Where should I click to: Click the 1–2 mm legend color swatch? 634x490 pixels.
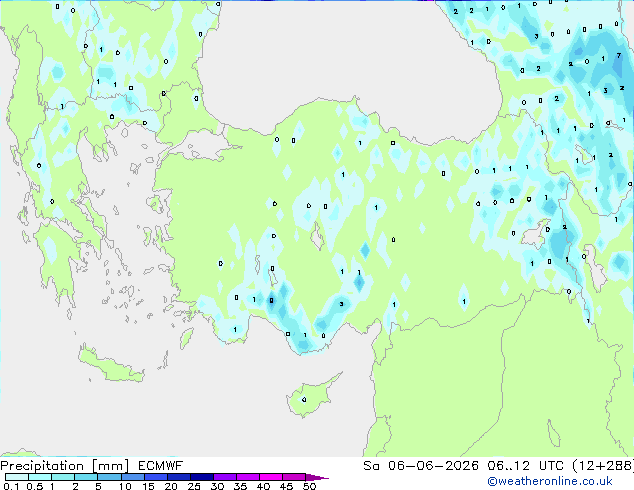[x=63, y=477]
